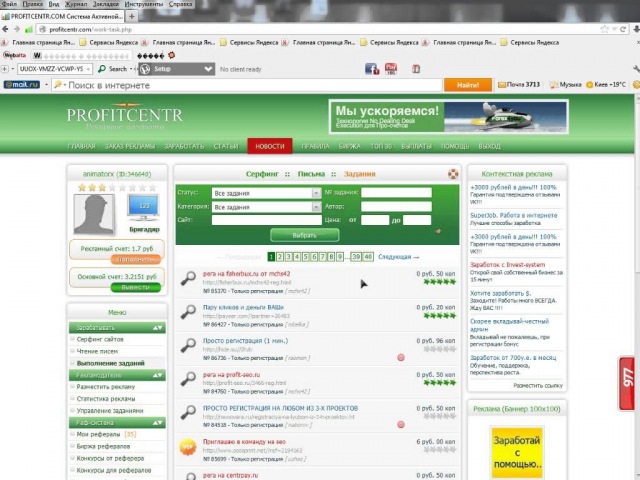Click the Автор input field
This screenshot has width=640, height=480.
point(396,207)
